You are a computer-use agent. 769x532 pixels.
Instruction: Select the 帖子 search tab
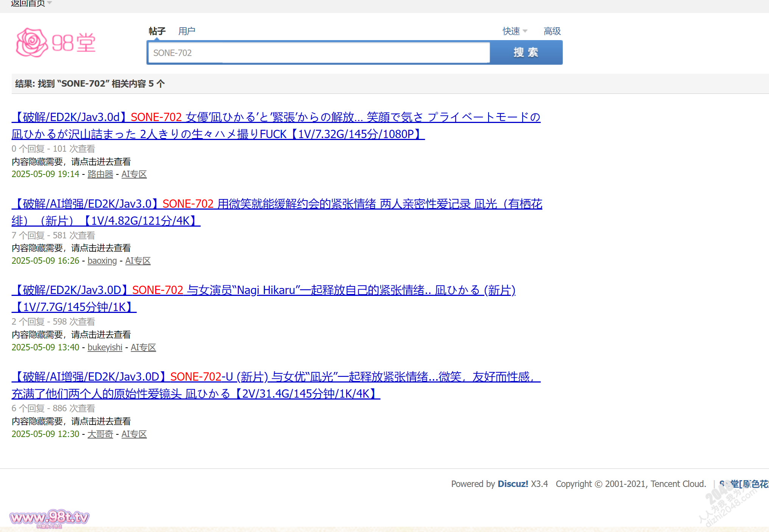point(157,31)
